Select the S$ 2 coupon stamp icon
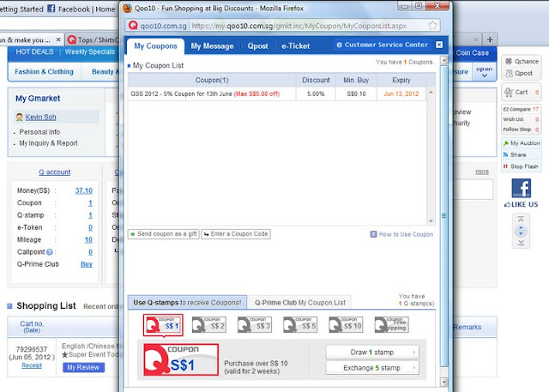Image resolution: width=549 pixels, height=392 pixels. tap(209, 325)
